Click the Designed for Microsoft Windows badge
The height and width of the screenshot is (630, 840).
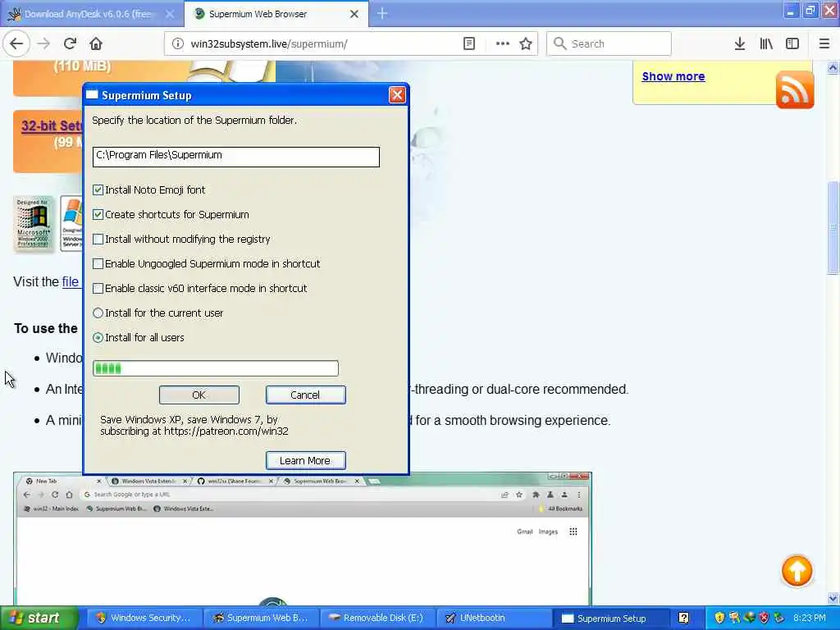click(x=33, y=223)
